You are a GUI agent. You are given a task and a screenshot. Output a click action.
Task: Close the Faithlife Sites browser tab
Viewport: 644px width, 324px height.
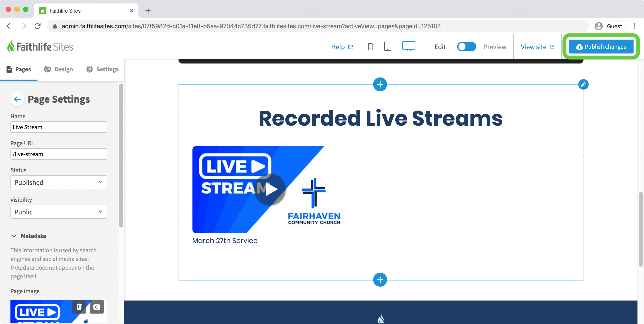pyautogui.click(x=131, y=11)
